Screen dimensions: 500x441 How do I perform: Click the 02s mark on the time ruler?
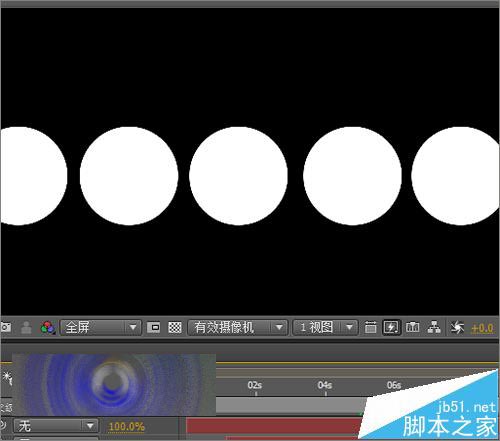[x=255, y=386]
